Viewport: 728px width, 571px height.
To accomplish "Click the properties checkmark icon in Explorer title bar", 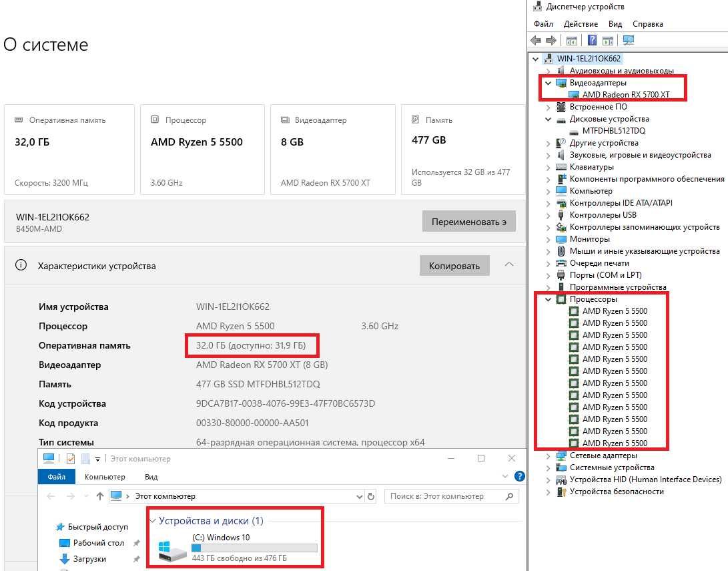I will click(x=71, y=459).
